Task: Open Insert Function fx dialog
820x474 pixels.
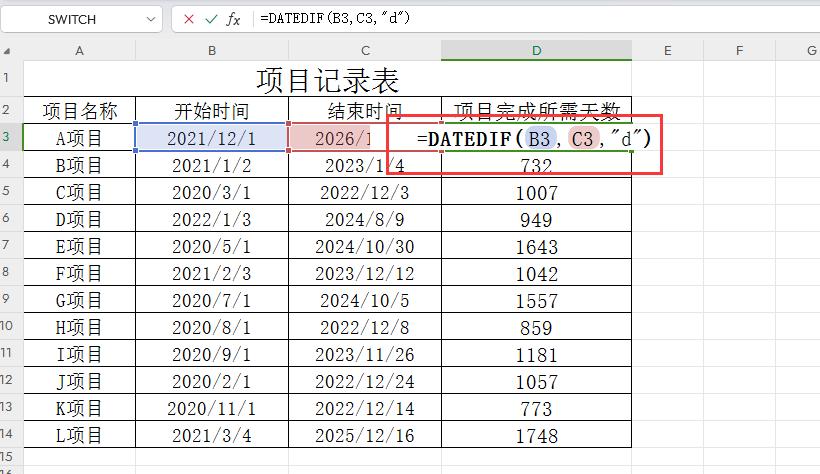Action: click(x=233, y=19)
